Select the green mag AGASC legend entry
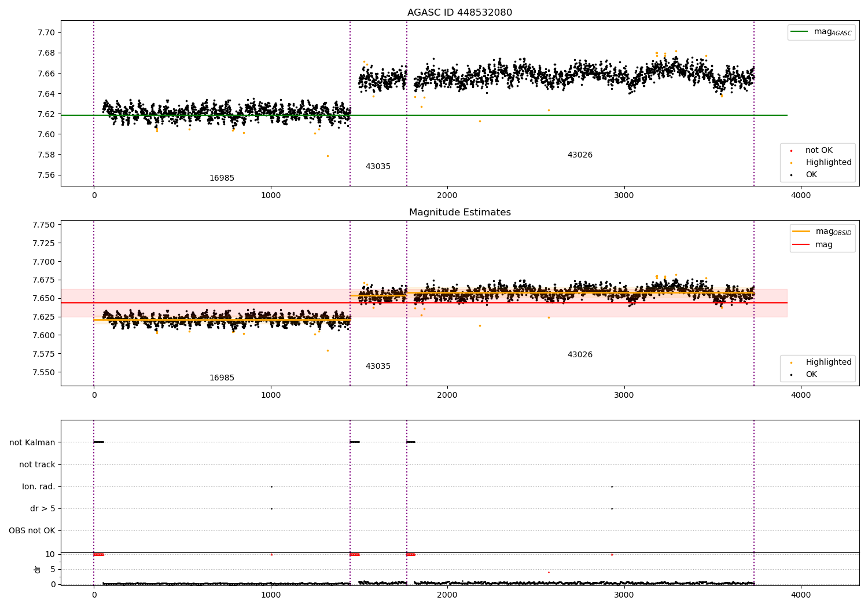The width and height of the screenshot is (868, 608). pyautogui.click(x=821, y=32)
